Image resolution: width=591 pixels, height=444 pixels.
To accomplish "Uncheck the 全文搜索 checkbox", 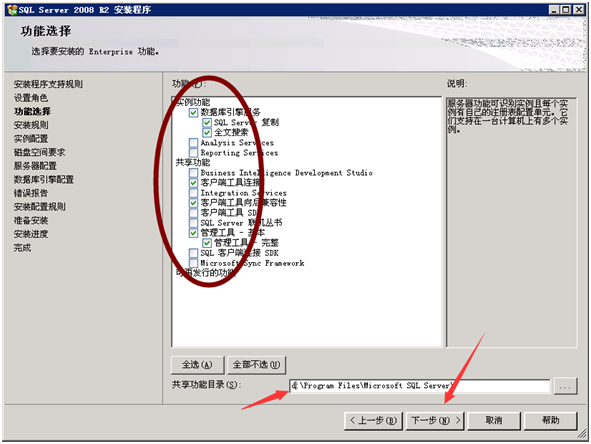I will pos(207,132).
